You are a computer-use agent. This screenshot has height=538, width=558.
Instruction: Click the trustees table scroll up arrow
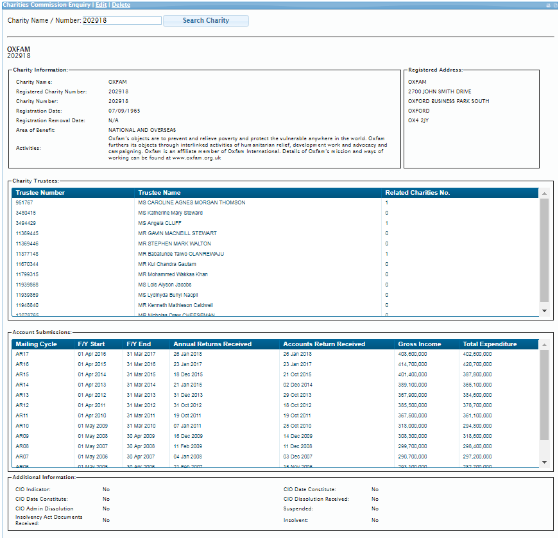pyautogui.click(x=544, y=194)
